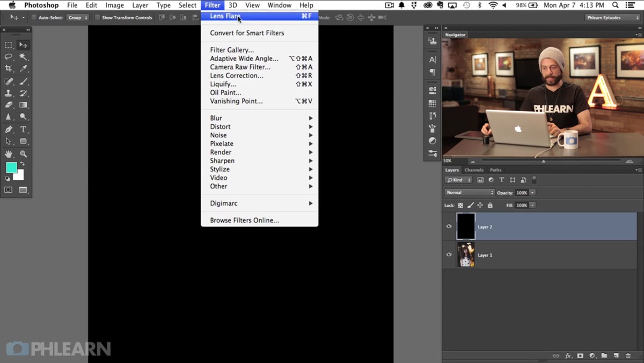Image resolution: width=644 pixels, height=363 pixels.
Task: Select the Pen tool
Action: tap(9, 129)
